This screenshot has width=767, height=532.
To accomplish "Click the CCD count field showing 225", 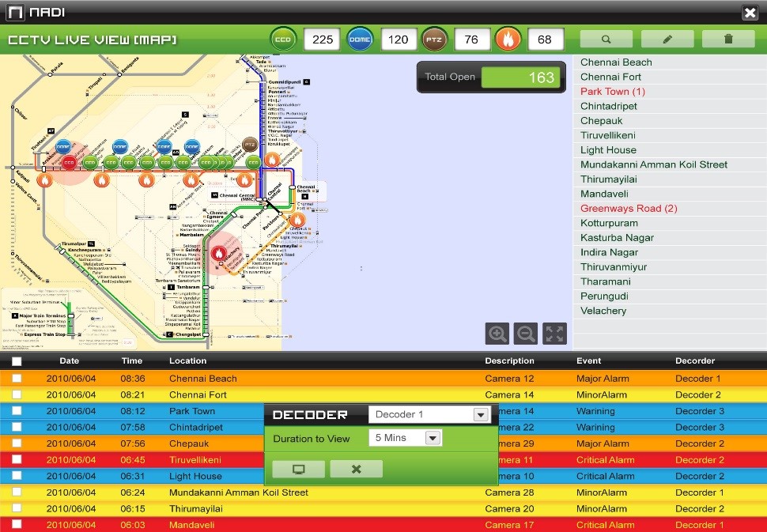I will click(x=322, y=40).
